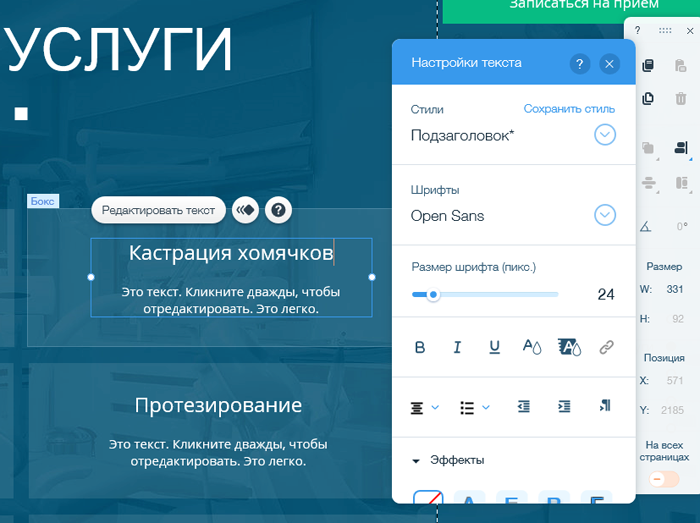Toggle italic formatting

(x=457, y=347)
